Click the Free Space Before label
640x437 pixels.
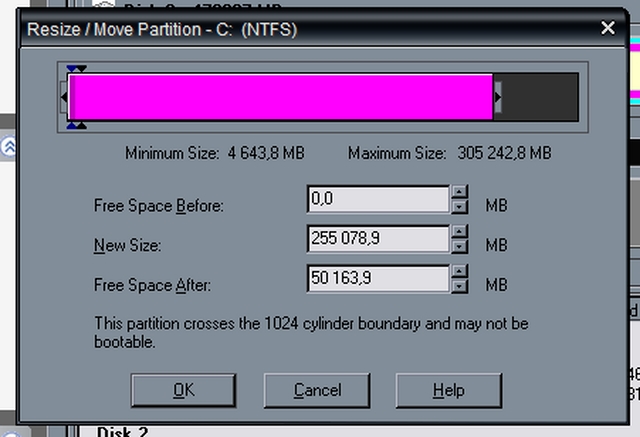[159, 205]
